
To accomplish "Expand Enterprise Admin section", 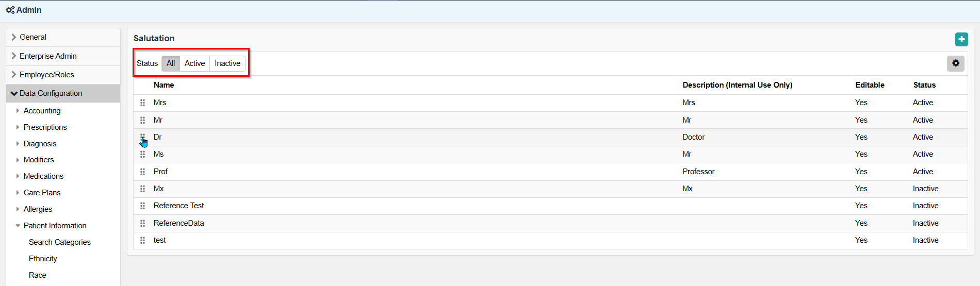I will [x=47, y=56].
